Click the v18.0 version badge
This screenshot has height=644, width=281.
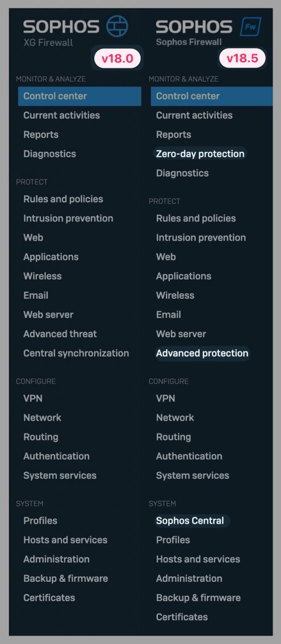[117, 59]
